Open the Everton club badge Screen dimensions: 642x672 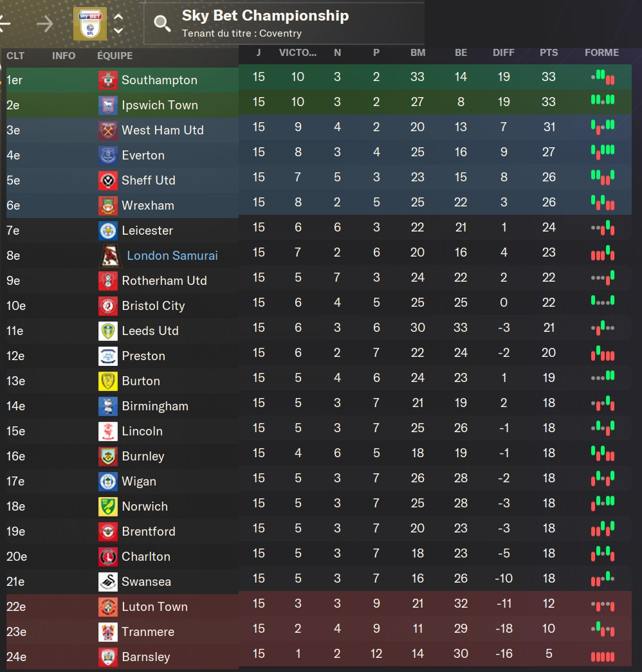(x=107, y=156)
